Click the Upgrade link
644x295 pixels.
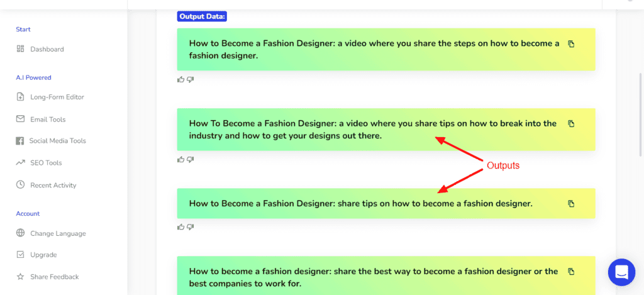(x=43, y=255)
